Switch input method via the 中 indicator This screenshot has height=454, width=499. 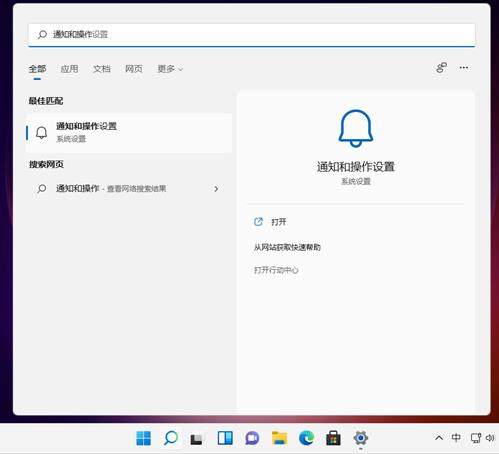click(456, 438)
